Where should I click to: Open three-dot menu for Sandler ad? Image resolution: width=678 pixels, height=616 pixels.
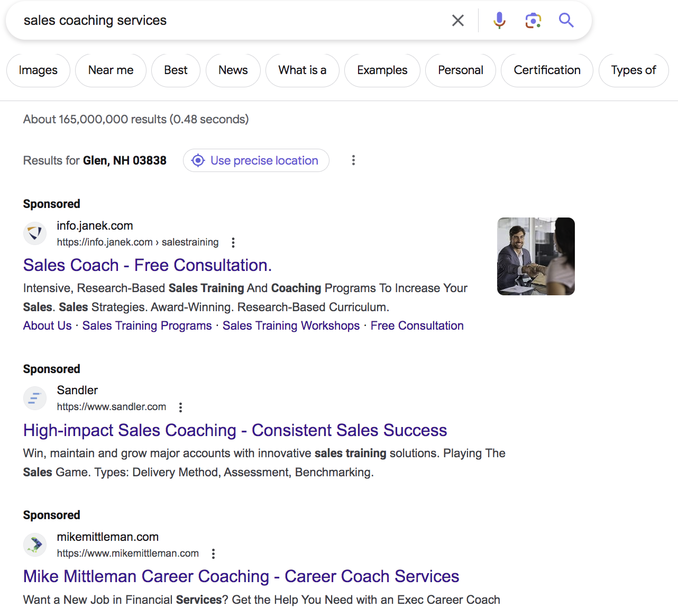coord(180,407)
